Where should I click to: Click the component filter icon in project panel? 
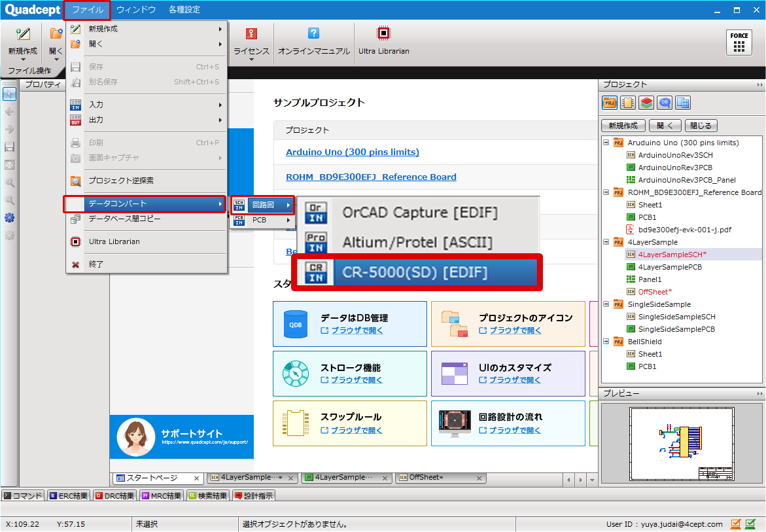[627, 103]
